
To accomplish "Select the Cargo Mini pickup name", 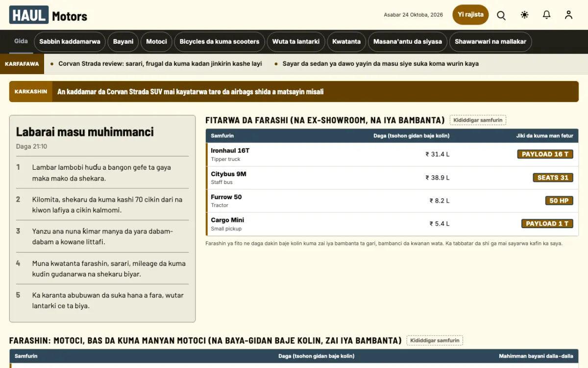I will coord(227,220).
